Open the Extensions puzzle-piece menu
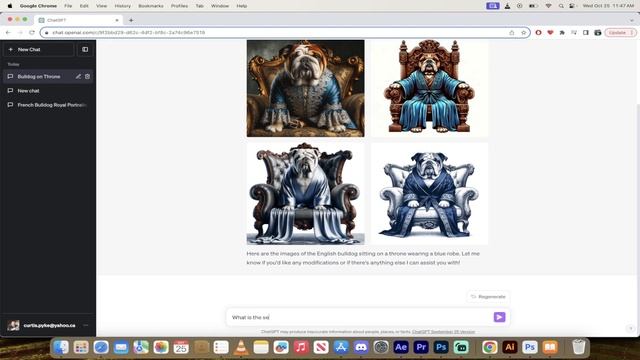 tap(562, 33)
